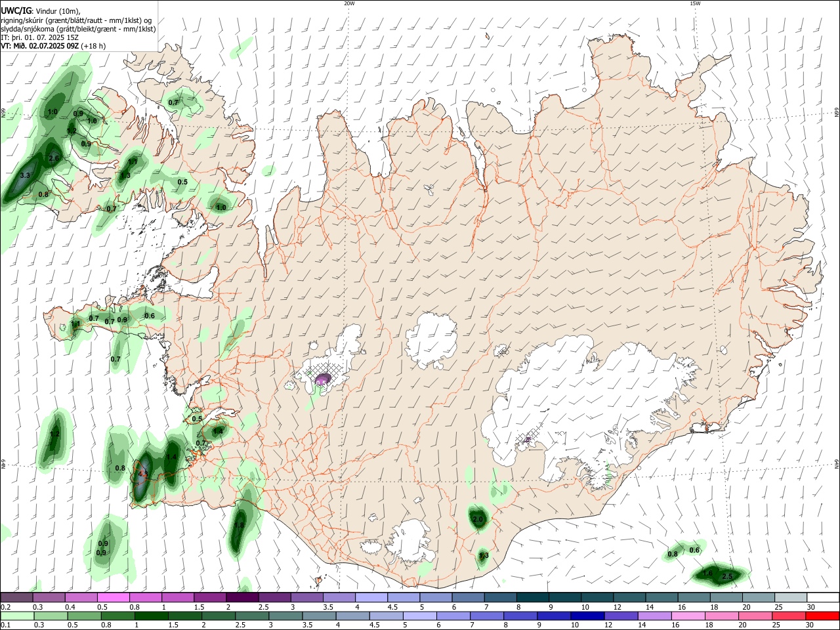Click the 3.3 precipitation value off the Westfjords
Viewport: 840px width, 630px height.
click(26, 176)
